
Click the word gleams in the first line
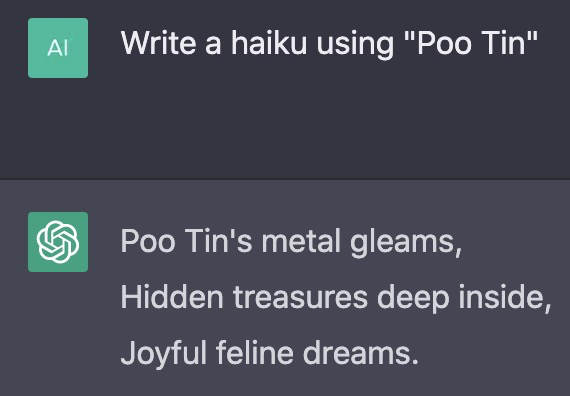[x=406, y=243]
